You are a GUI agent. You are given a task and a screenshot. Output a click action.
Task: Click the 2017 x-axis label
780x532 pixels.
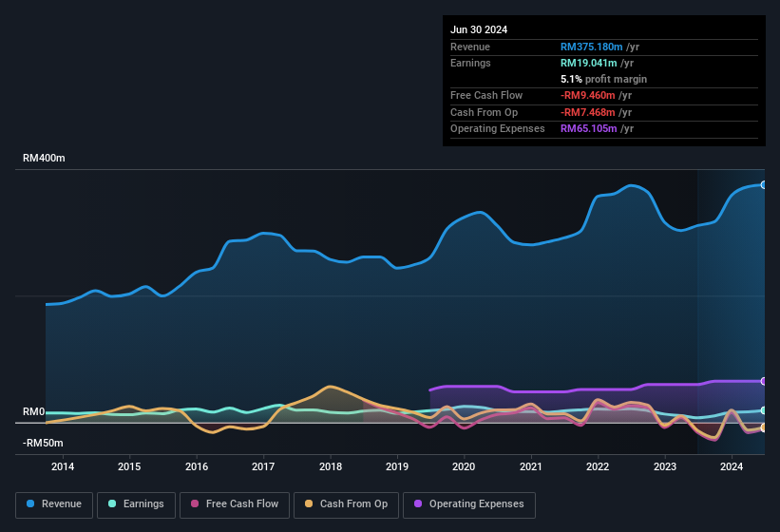[263, 466]
